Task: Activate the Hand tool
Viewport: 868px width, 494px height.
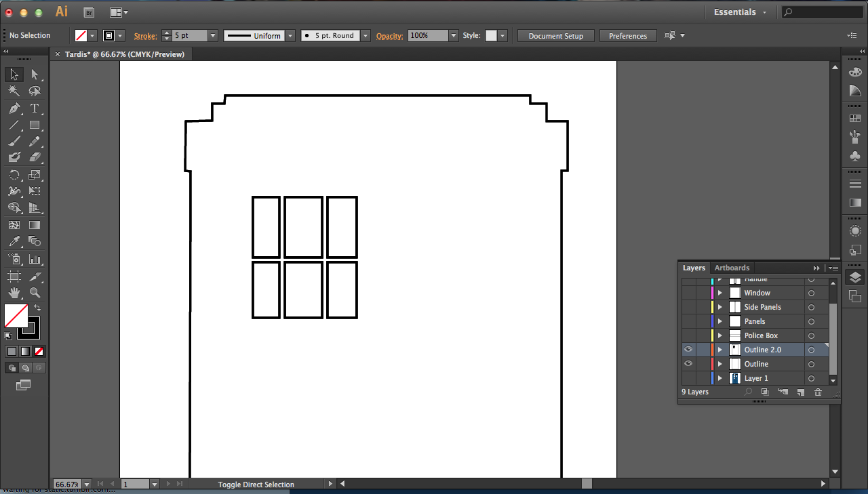Action: point(14,293)
